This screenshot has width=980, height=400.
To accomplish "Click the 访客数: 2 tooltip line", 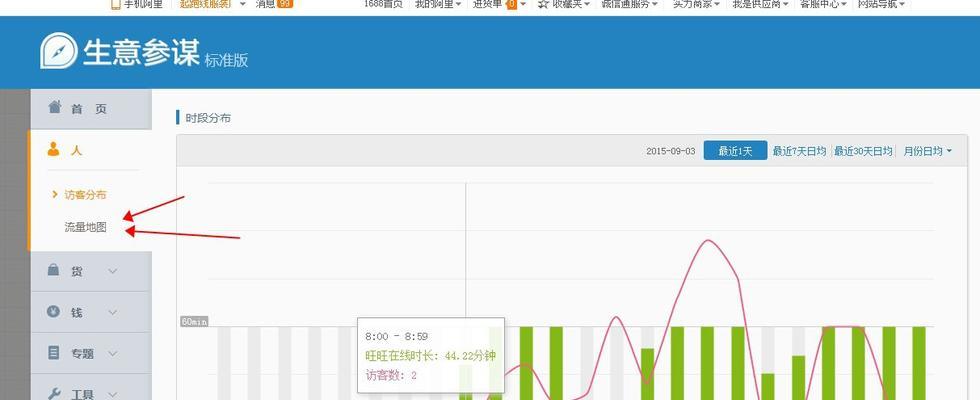I will coord(391,375).
